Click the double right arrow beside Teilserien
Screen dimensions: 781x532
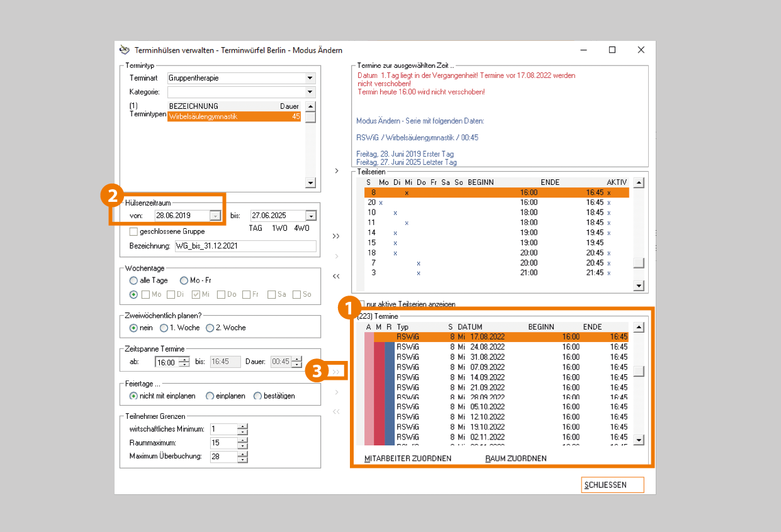coord(336,236)
